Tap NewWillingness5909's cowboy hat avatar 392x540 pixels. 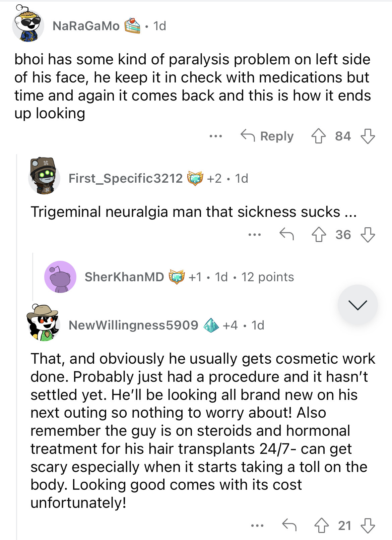coord(43,323)
